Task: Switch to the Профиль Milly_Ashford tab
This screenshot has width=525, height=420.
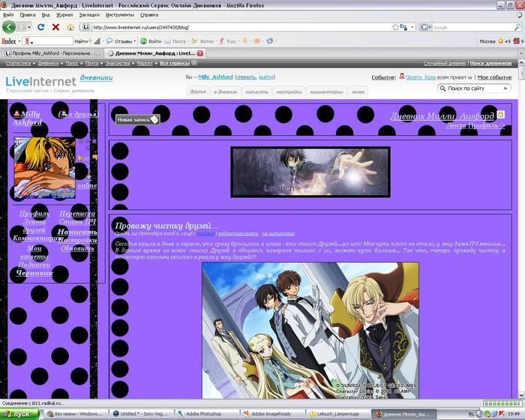Action: point(52,53)
